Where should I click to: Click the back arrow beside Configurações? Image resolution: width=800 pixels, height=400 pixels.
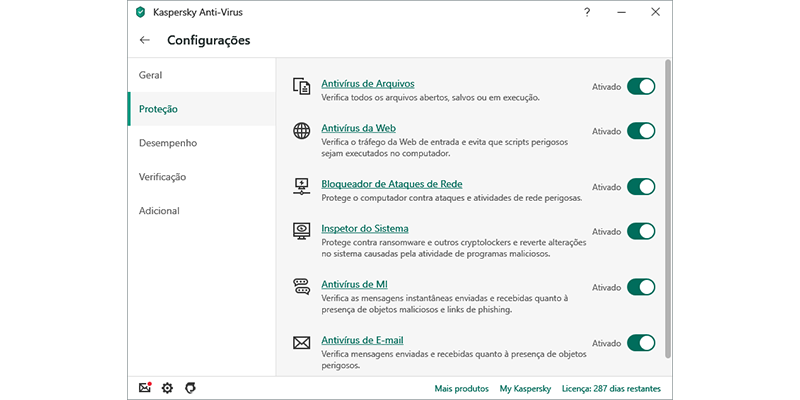pyautogui.click(x=145, y=40)
